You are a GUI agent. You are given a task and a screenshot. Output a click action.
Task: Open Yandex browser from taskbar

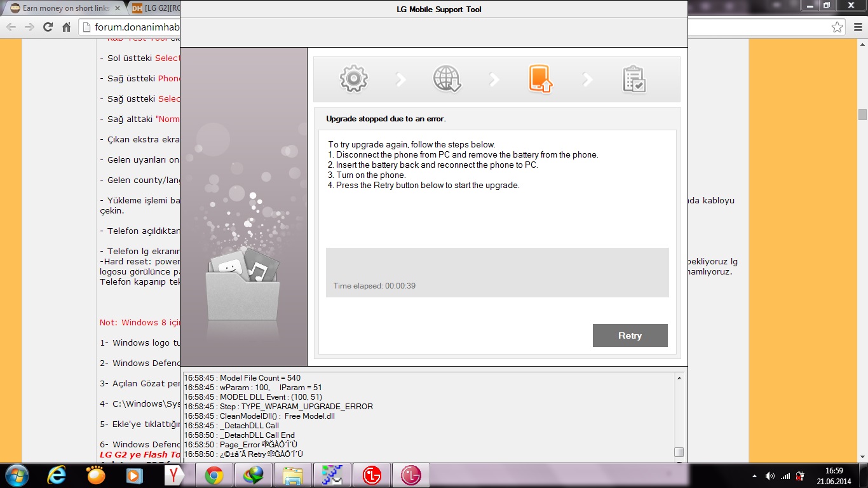(x=174, y=475)
